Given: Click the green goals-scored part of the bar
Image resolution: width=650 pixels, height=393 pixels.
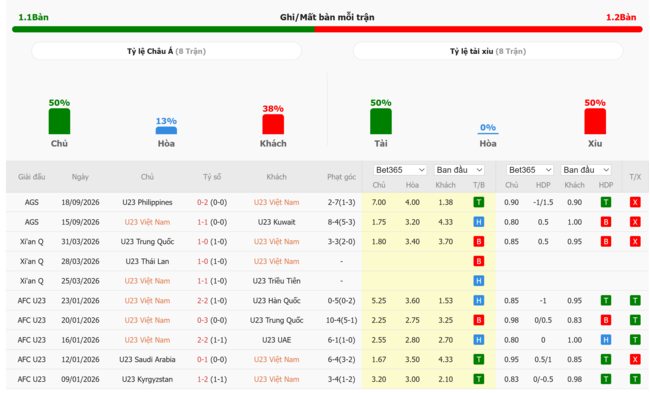Looking at the screenshot, I should click(x=163, y=29).
